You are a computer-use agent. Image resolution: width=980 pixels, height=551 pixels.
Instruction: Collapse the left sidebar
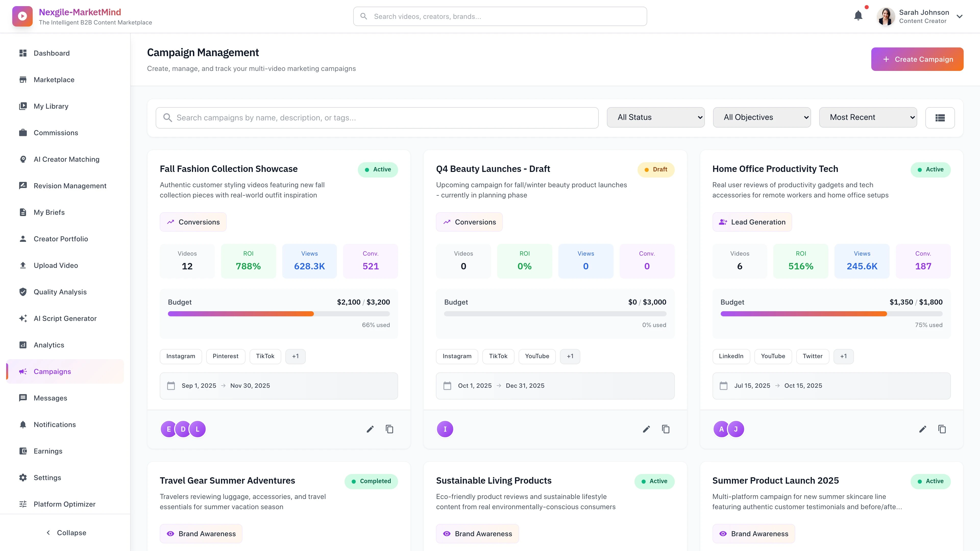65,532
